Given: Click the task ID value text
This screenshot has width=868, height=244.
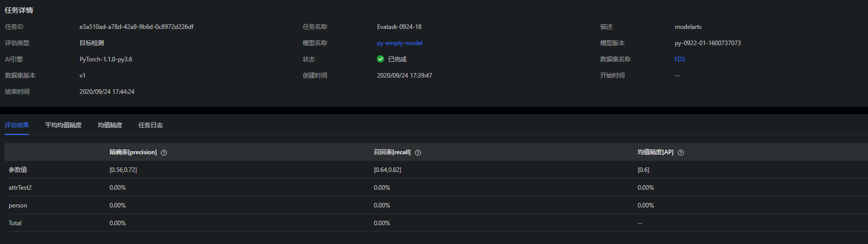Looking at the screenshot, I should [x=136, y=27].
